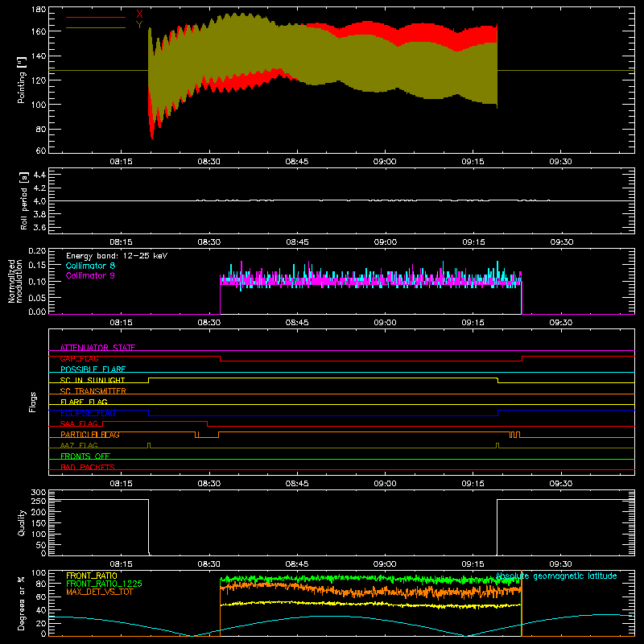The height and width of the screenshot is (644, 644).
Task: Click the ATTENUATOR_STATE flag label
Action: click(x=97, y=348)
